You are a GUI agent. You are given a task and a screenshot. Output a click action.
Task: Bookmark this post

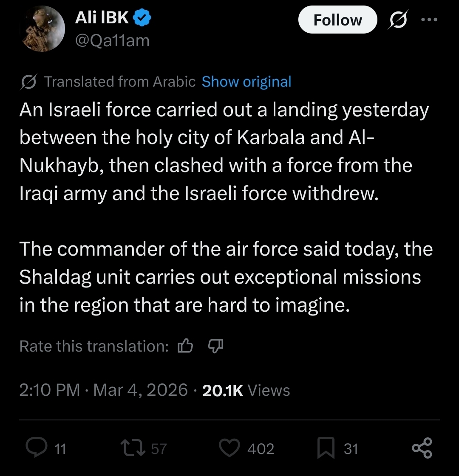(x=326, y=449)
